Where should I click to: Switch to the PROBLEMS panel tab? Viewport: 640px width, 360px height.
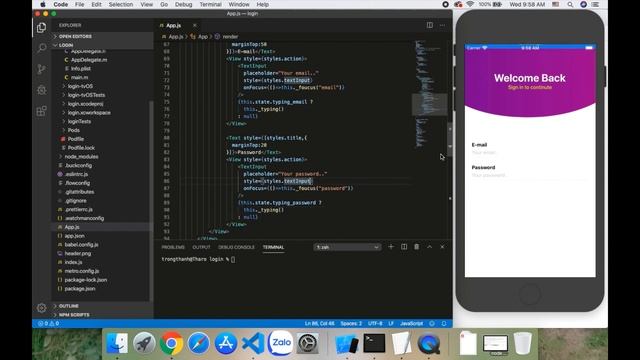173,247
